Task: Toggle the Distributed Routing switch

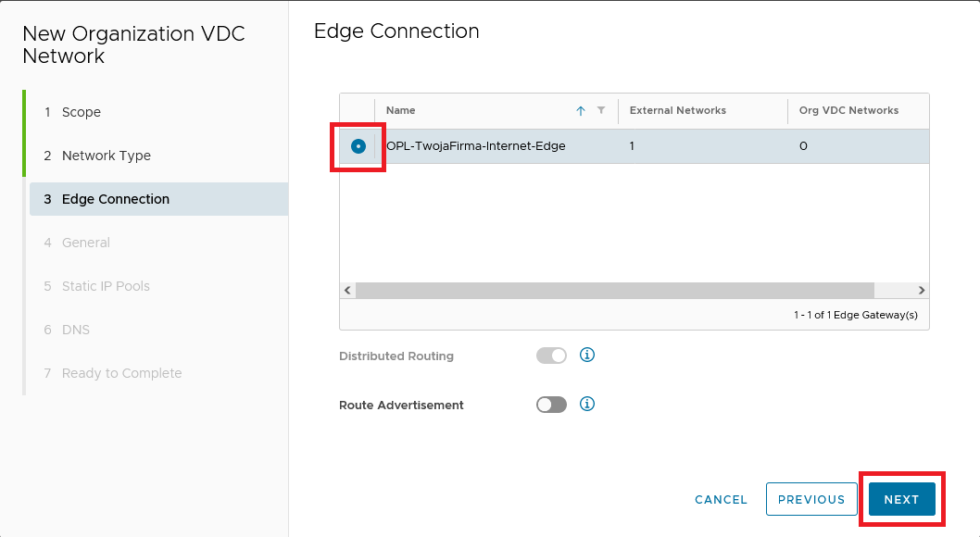Action: (551, 356)
